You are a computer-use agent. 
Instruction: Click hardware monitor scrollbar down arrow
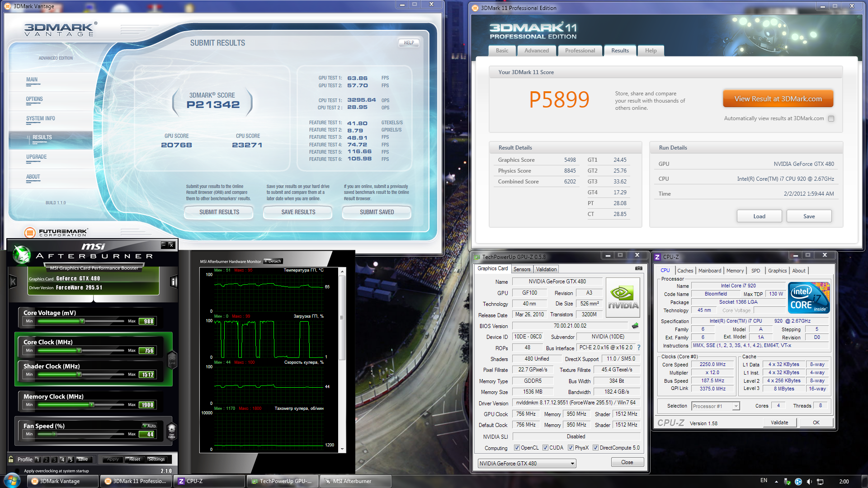click(x=342, y=449)
